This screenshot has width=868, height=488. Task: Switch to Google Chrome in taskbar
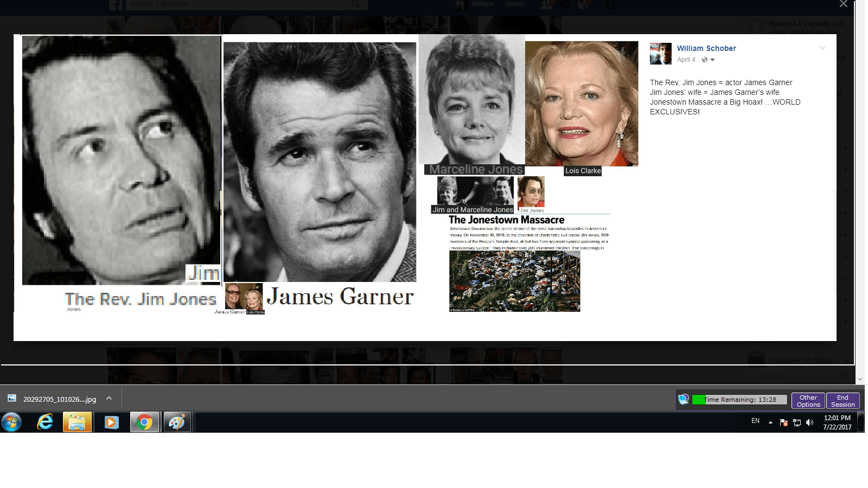point(144,422)
